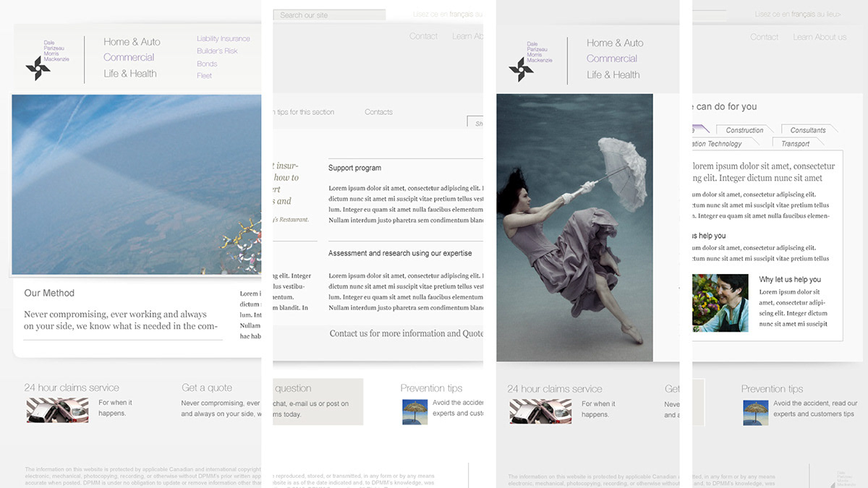
Task: Click the Why let us help you heading
Action: click(790, 280)
